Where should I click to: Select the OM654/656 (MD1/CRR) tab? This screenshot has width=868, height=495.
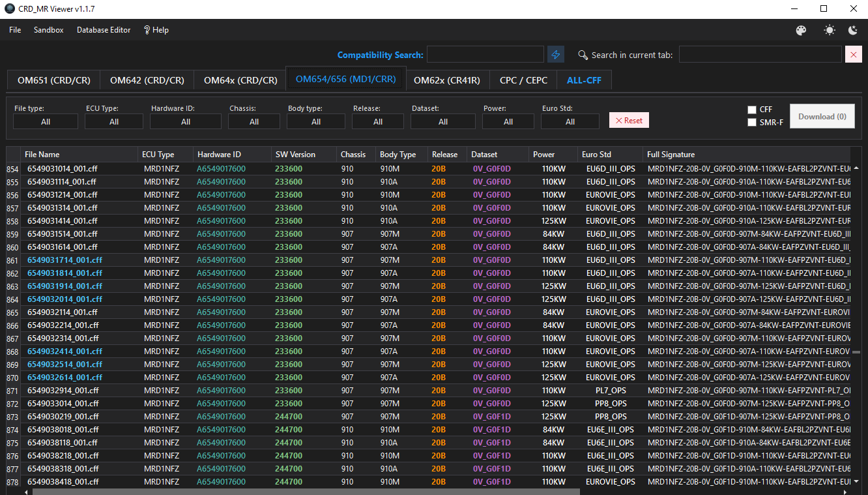pos(346,79)
